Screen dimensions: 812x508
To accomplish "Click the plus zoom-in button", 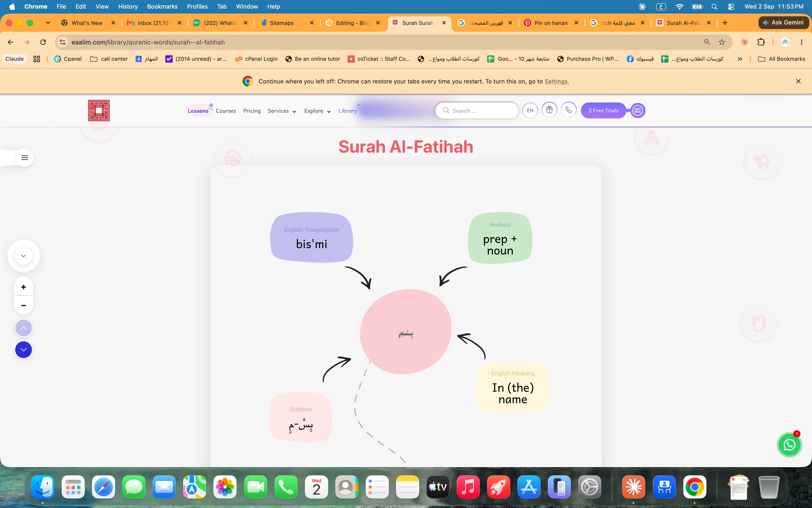I will [x=24, y=287].
